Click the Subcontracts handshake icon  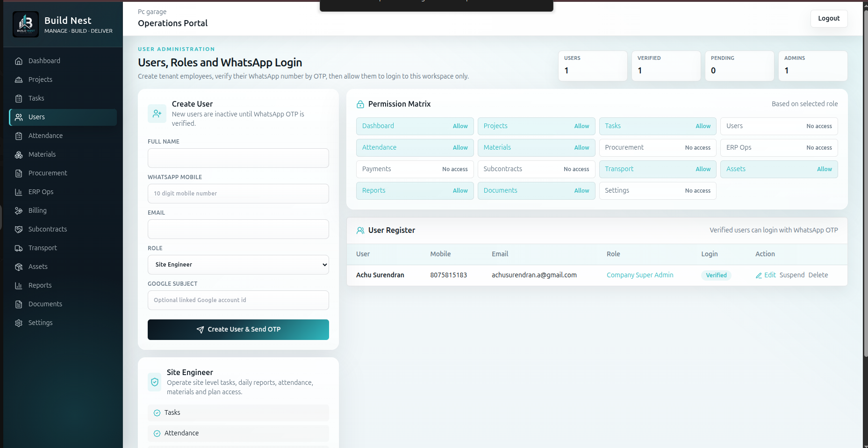(x=19, y=229)
